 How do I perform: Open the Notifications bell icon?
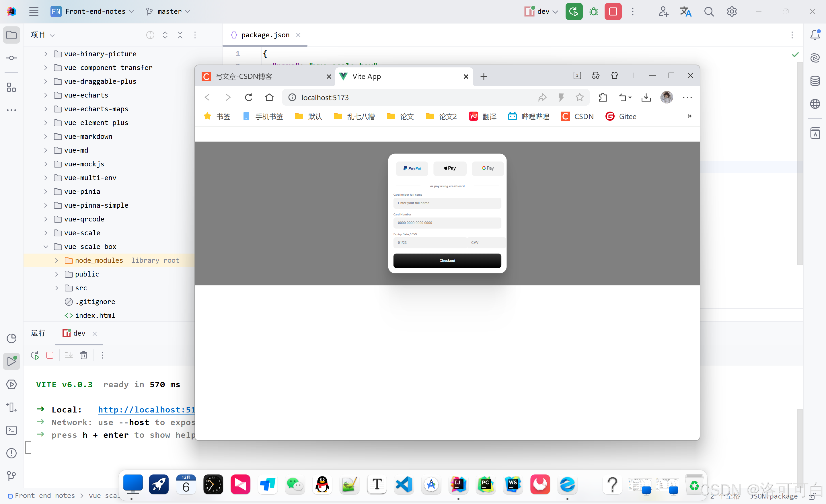pyautogui.click(x=815, y=34)
